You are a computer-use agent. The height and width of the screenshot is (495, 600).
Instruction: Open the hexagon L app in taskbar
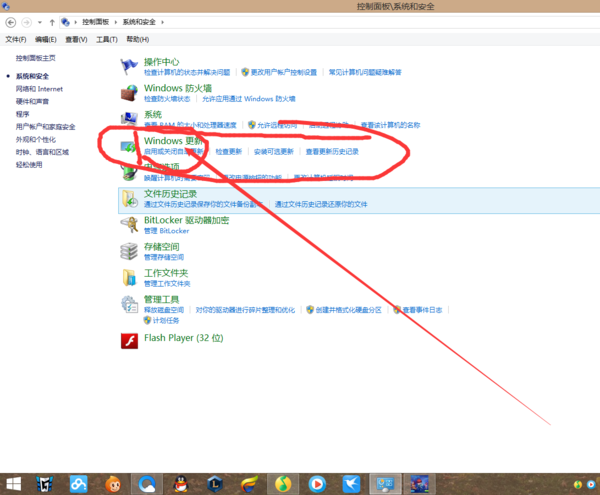coord(215,484)
